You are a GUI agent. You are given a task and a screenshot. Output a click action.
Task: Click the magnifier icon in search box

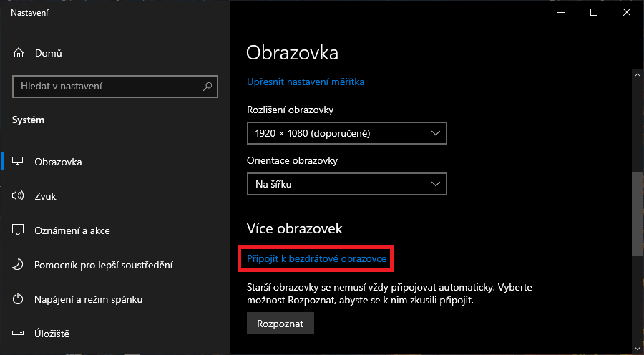click(208, 87)
